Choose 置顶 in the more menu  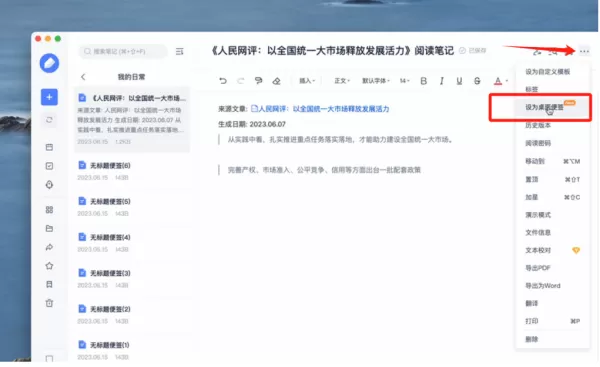(x=553, y=179)
